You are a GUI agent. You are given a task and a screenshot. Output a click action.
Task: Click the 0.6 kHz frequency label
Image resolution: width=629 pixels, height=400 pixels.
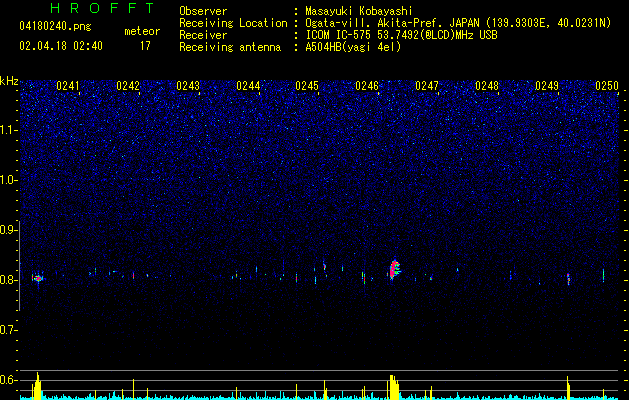coord(8,380)
